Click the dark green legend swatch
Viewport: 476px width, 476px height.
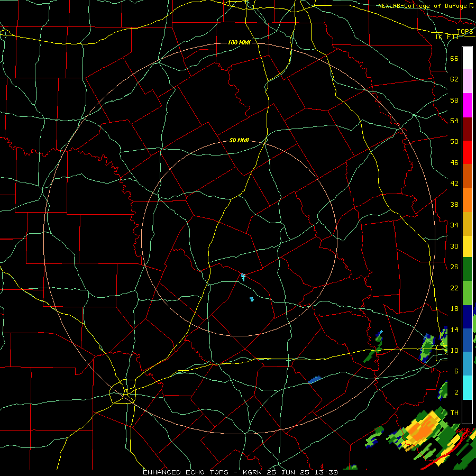(x=467, y=269)
